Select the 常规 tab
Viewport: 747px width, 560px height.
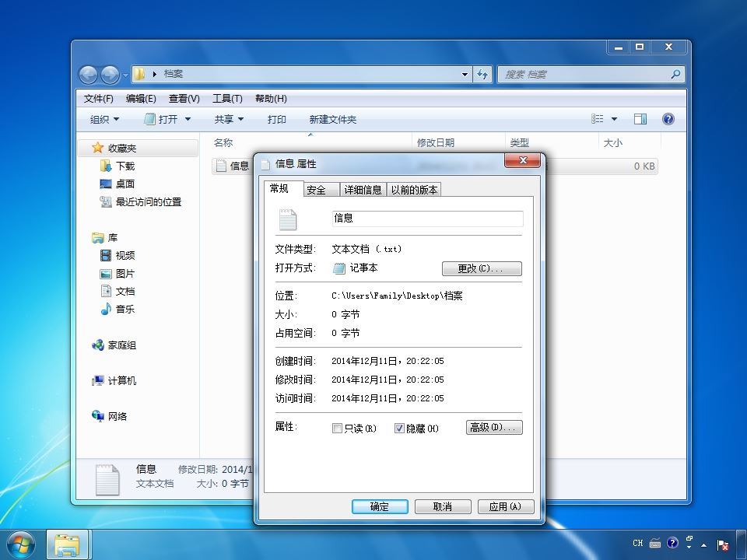(x=283, y=188)
